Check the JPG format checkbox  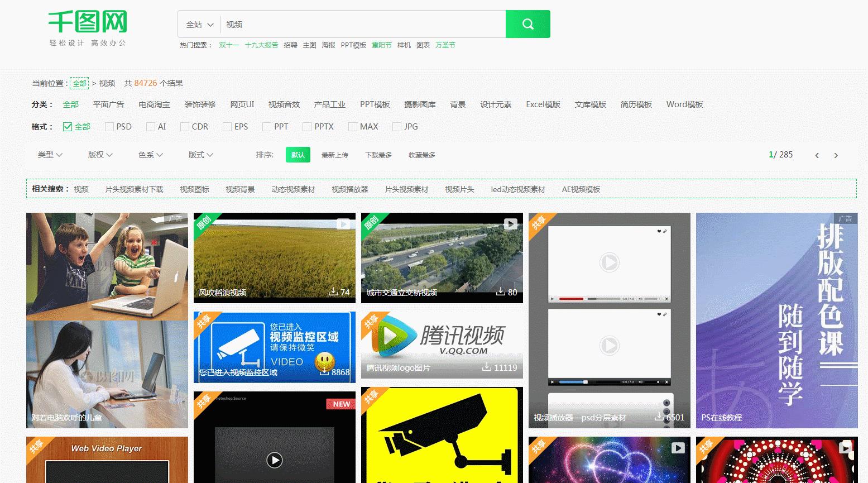tap(396, 127)
